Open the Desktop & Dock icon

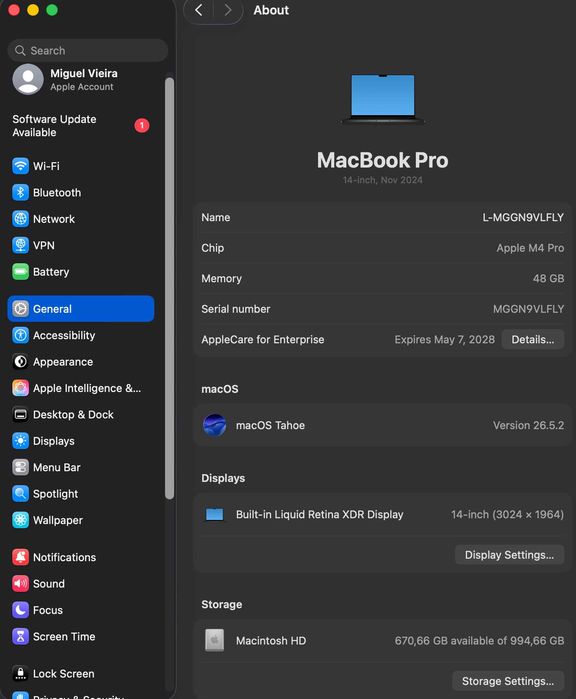(21, 415)
